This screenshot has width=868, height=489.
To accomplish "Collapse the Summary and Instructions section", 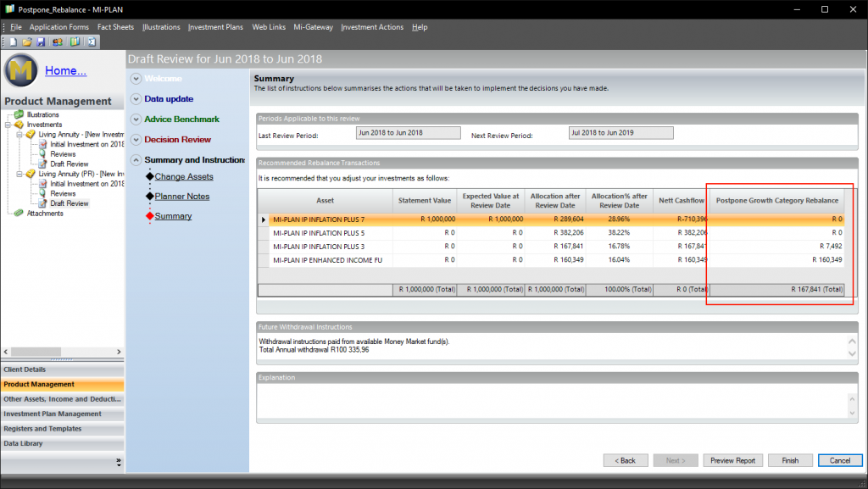I will point(136,160).
